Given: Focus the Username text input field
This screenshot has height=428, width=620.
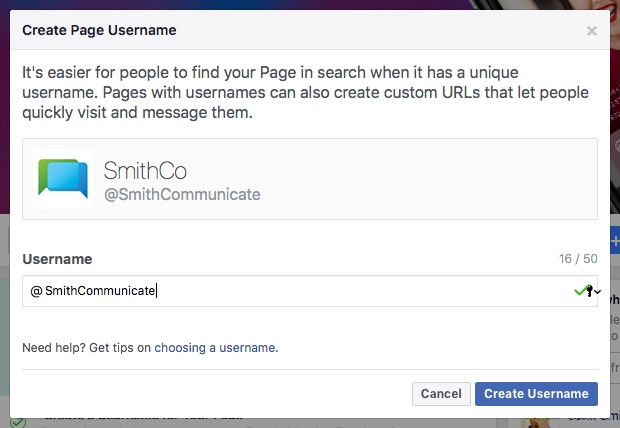Looking at the screenshot, I should click(x=310, y=291).
